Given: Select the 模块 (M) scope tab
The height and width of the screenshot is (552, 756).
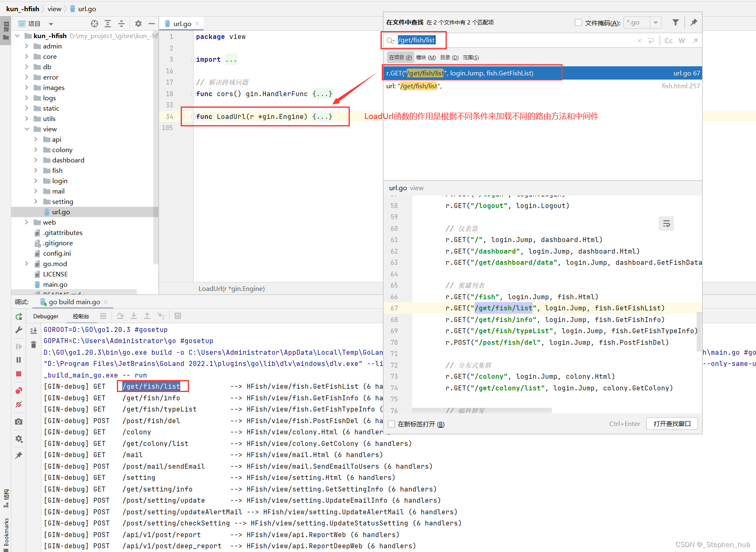Looking at the screenshot, I should coord(426,57).
